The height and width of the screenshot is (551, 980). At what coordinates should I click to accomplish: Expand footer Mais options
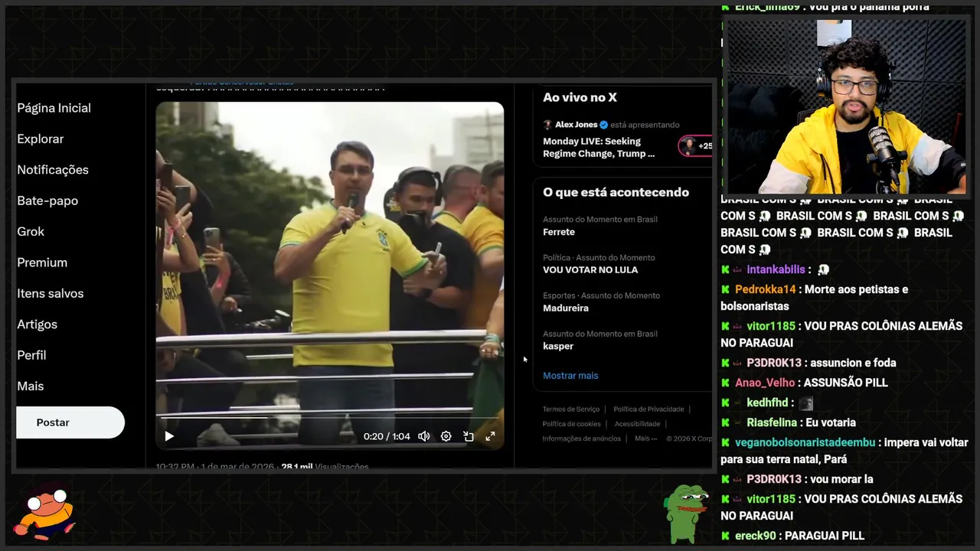point(645,439)
